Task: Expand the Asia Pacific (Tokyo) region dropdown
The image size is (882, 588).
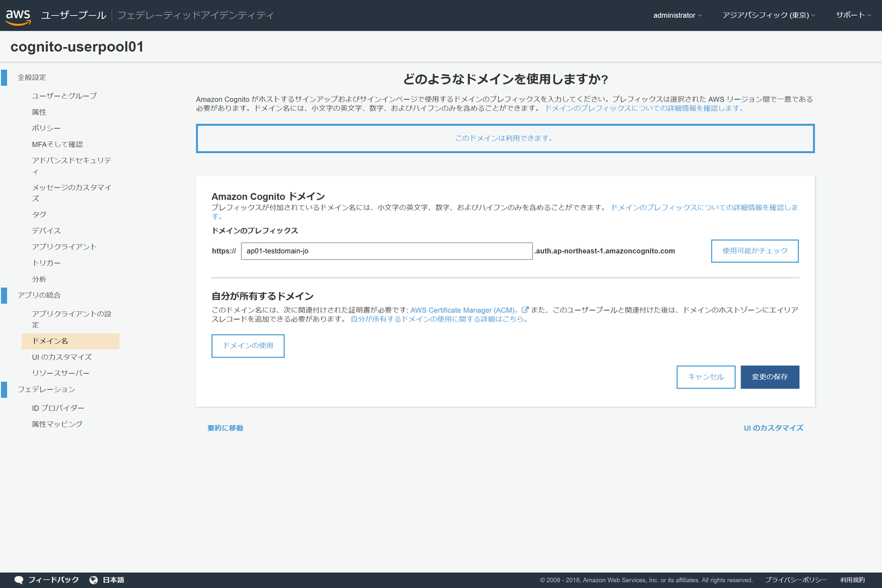Action: click(x=768, y=15)
